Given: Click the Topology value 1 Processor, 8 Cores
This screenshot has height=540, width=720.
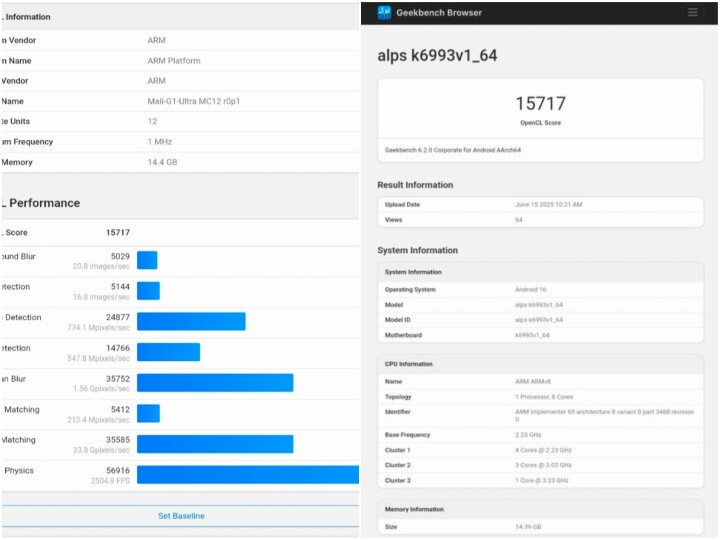Looking at the screenshot, I should [544, 396].
